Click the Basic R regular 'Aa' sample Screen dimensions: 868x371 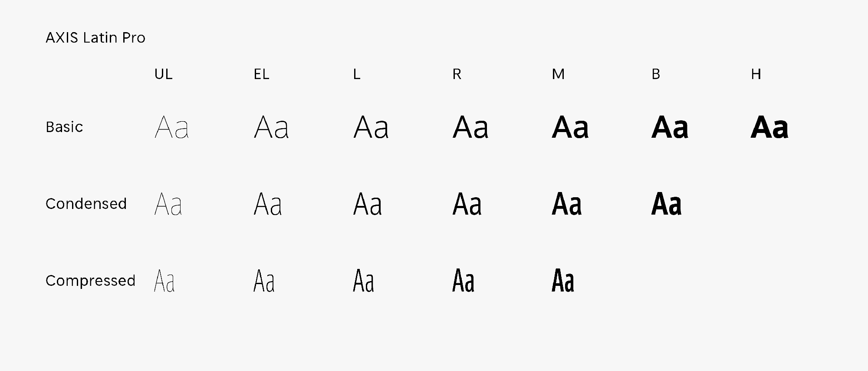[x=470, y=127]
